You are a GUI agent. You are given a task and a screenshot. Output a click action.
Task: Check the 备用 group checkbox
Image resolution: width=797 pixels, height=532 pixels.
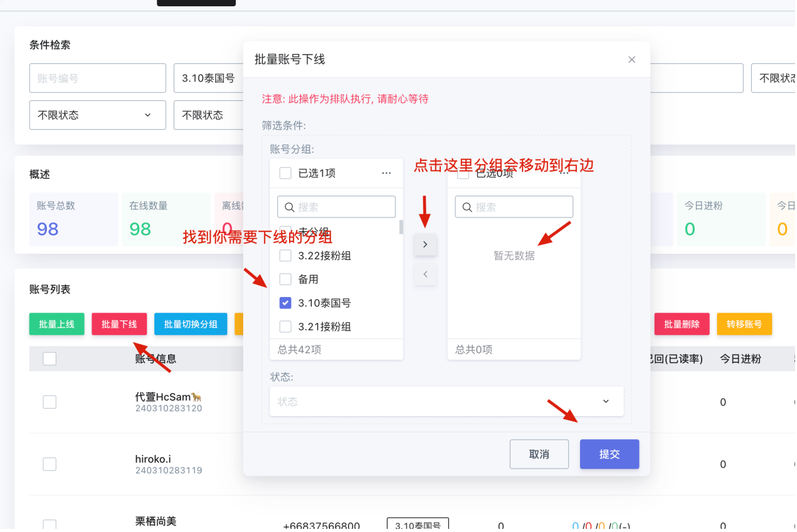(285, 279)
